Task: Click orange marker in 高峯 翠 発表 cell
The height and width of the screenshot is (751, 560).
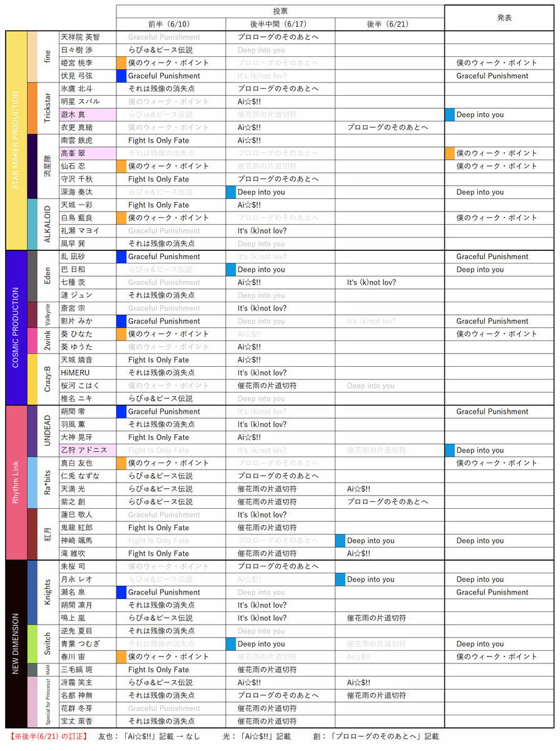Action: tap(450, 153)
